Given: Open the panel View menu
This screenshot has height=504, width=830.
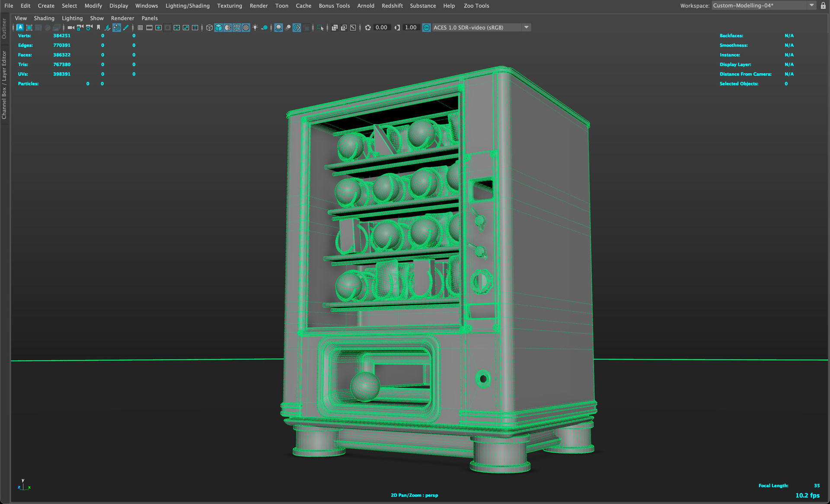Looking at the screenshot, I should tap(21, 18).
